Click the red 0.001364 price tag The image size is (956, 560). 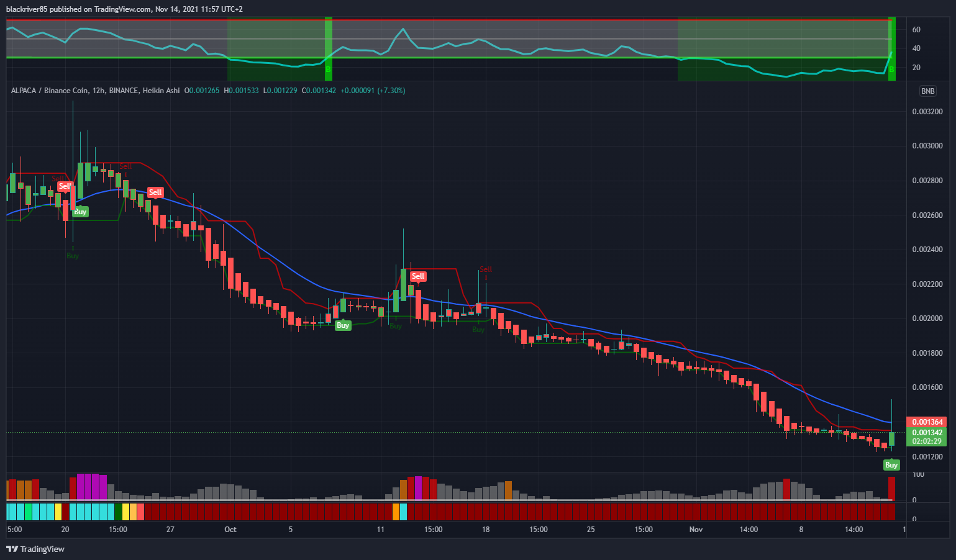pyautogui.click(x=927, y=422)
